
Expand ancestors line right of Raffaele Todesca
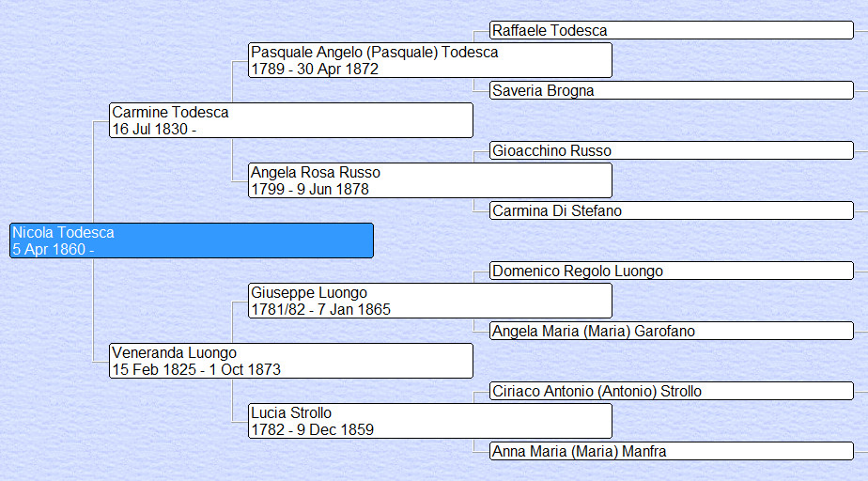(860, 30)
